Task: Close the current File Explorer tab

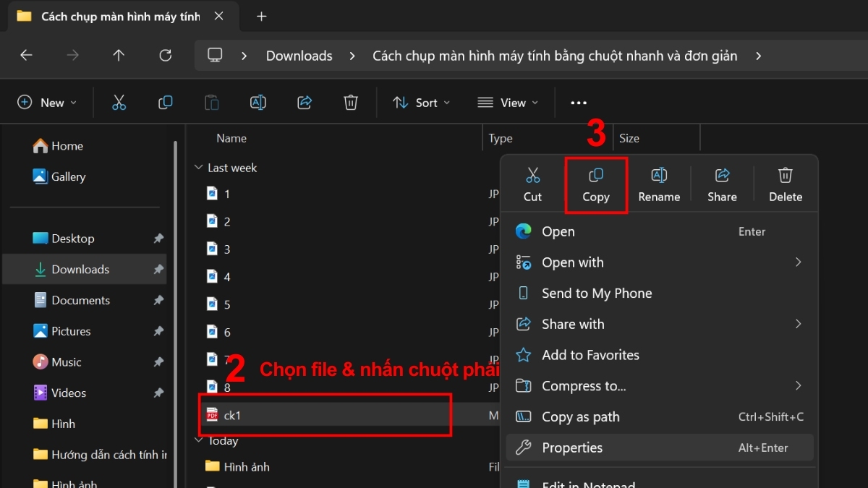Action: (220, 16)
